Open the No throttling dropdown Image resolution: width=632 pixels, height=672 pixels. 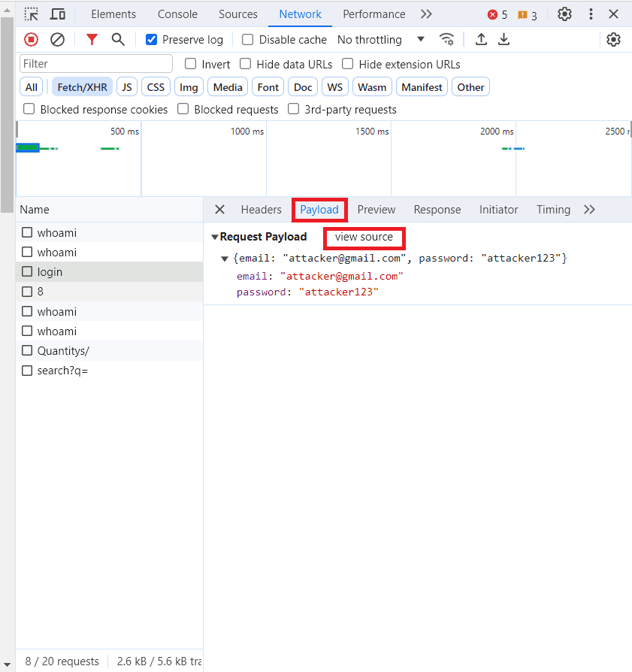coord(381,39)
